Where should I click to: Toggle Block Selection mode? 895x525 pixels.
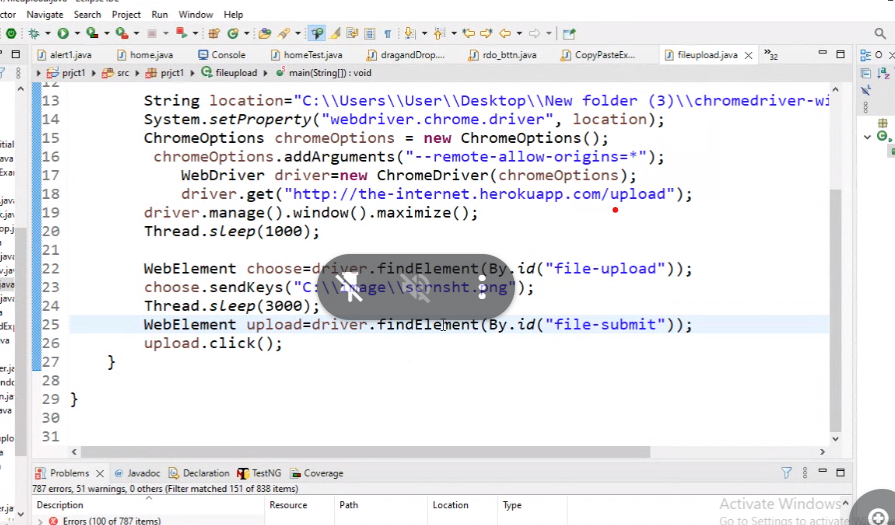[x=369, y=34]
